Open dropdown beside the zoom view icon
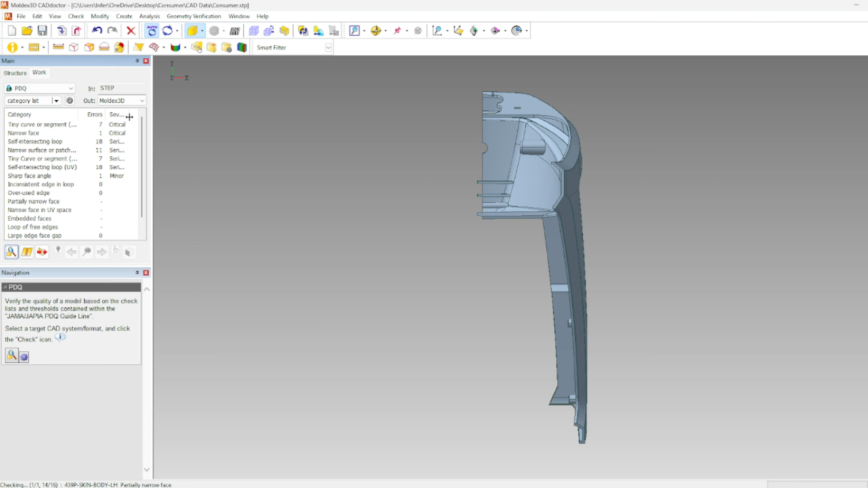This screenshot has width=868, height=488. (x=365, y=31)
